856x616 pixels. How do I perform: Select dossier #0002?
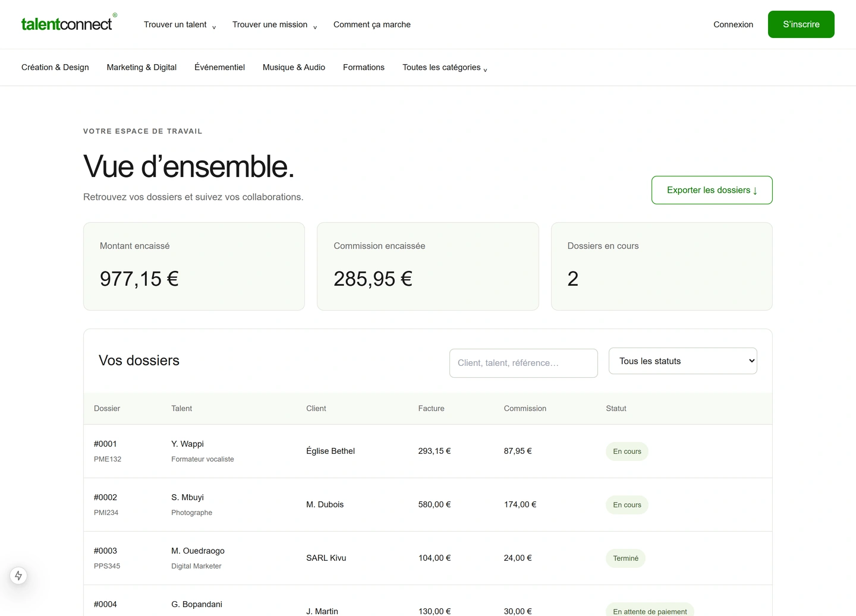point(105,497)
